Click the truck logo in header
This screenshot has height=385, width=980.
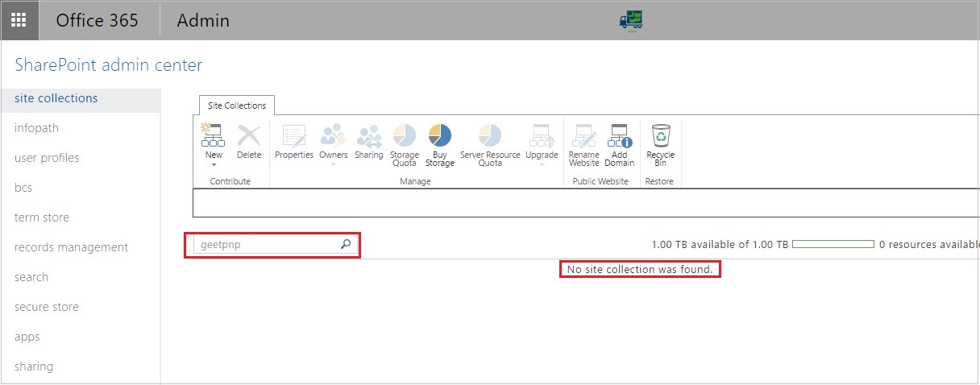(631, 20)
